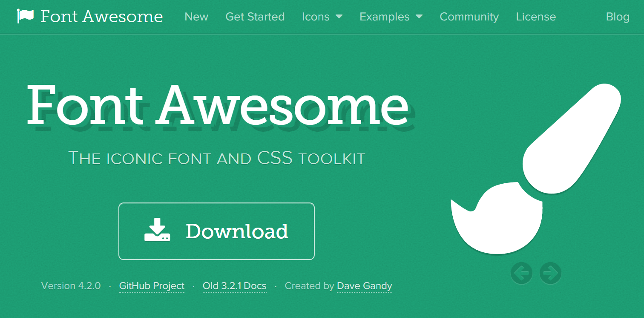Viewport: 644px width, 318px height.
Task: View the License page
Action: point(536,17)
